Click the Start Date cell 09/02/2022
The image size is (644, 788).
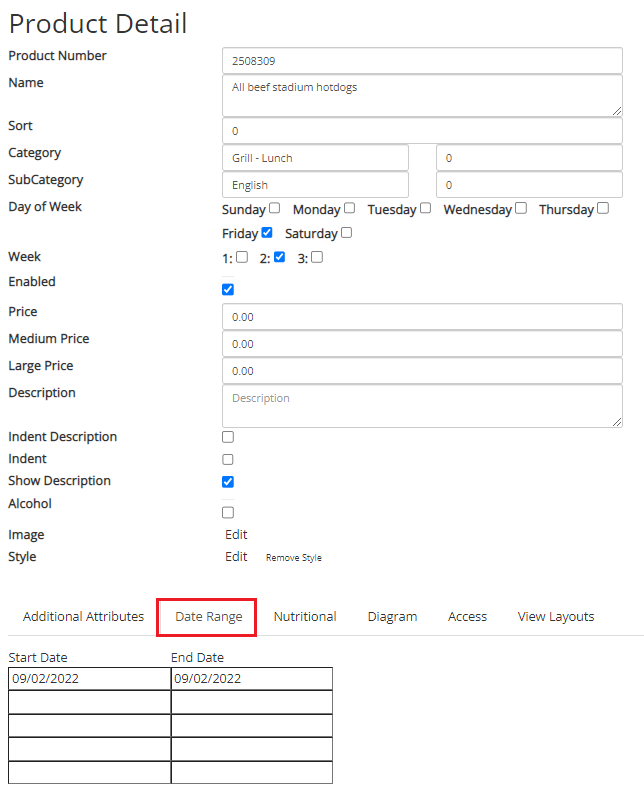click(x=89, y=678)
